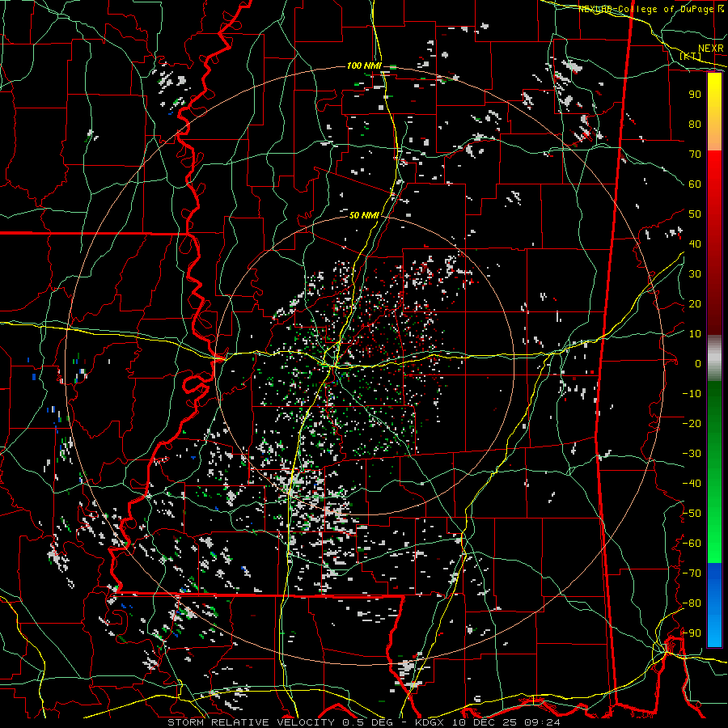Click the "10" value on the velocity scale
This screenshot has height=728, width=728.
[695, 334]
